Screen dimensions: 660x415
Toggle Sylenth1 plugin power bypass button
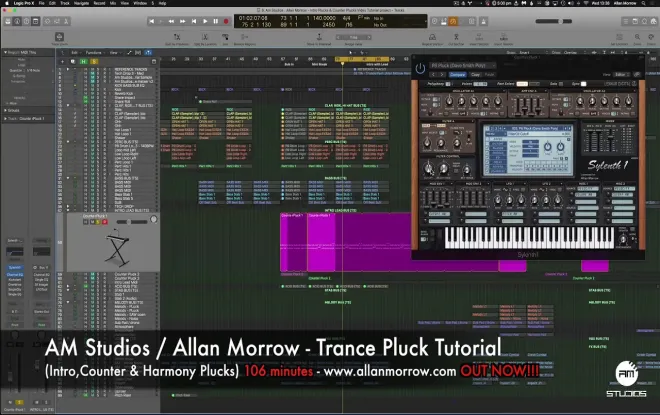coord(420,69)
